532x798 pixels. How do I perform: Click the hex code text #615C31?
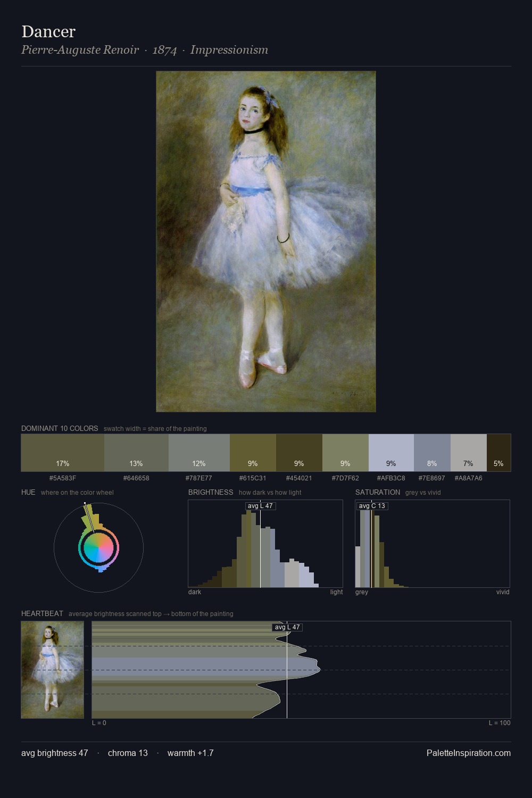click(253, 478)
